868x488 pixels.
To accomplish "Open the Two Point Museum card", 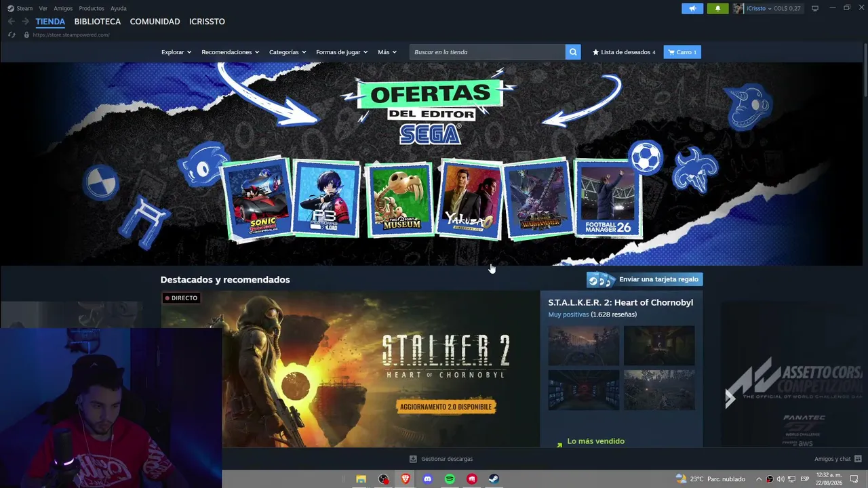I will point(400,199).
